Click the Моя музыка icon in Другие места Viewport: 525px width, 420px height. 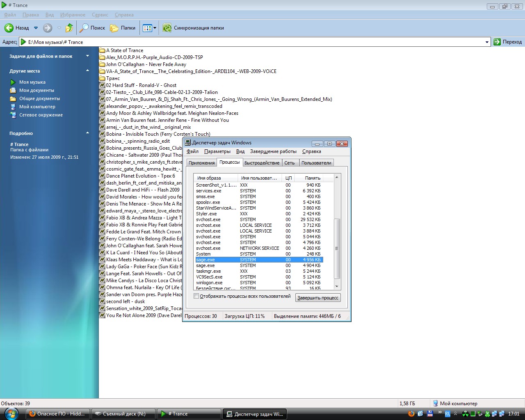pos(13,82)
